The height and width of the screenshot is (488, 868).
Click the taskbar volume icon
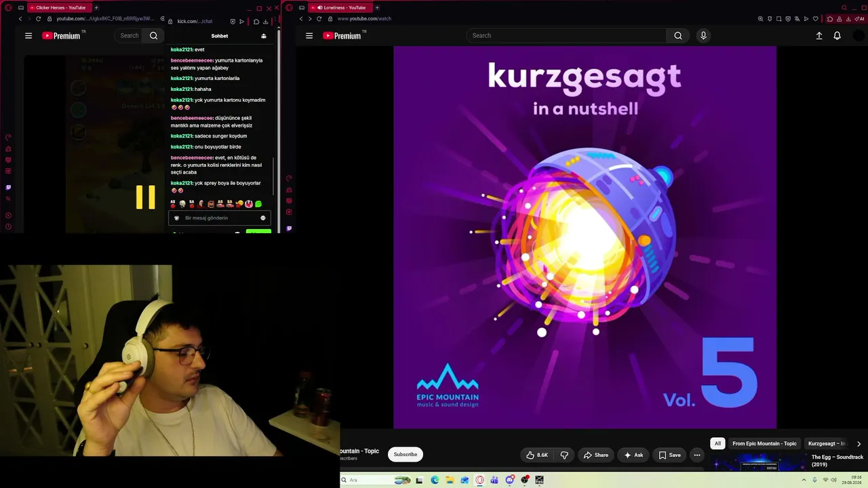point(834,480)
